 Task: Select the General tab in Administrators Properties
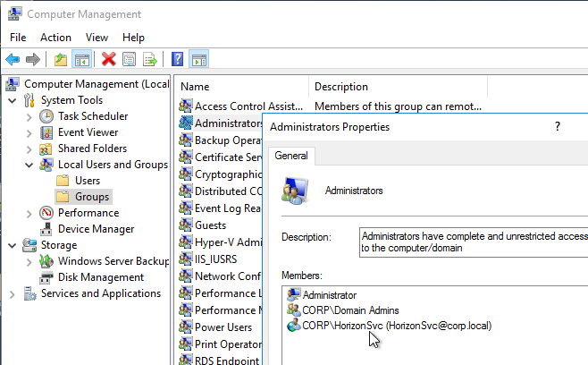pos(291,156)
